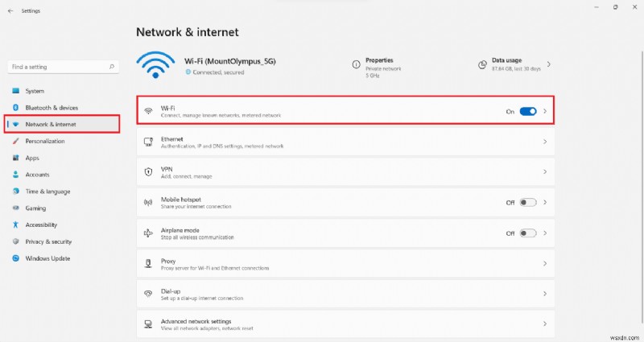Open Data usage details
The width and height of the screenshot is (644, 342).
[515, 65]
